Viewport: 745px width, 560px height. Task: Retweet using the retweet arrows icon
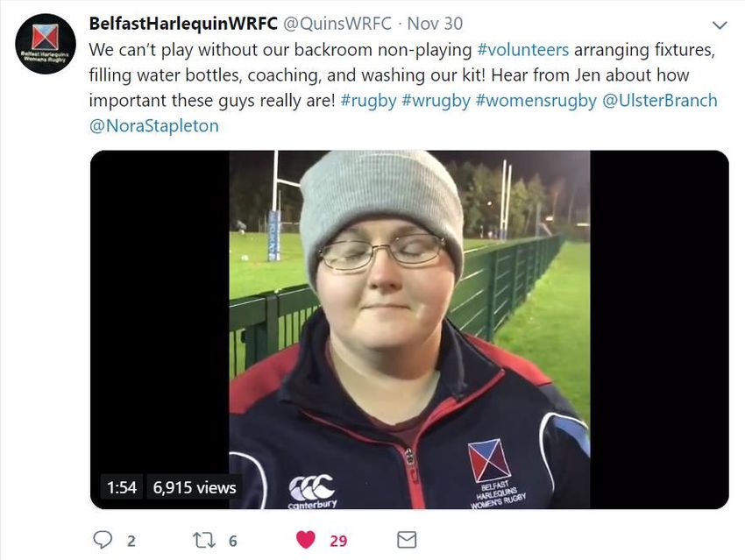pyautogui.click(x=204, y=541)
